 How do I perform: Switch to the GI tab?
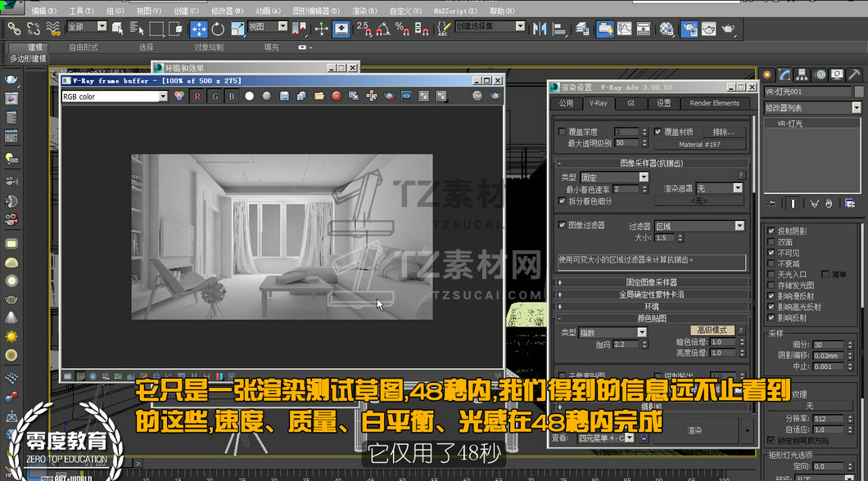tap(631, 104)
